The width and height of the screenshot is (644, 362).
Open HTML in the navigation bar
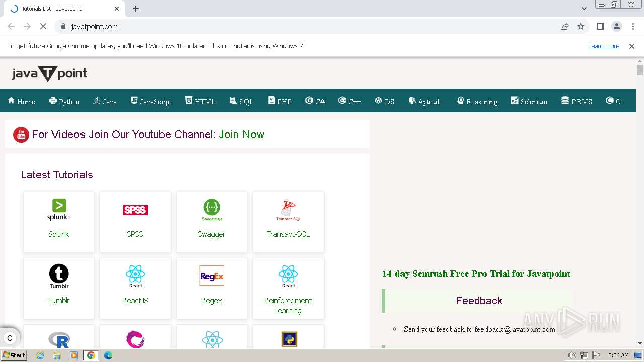click(200, 101)
